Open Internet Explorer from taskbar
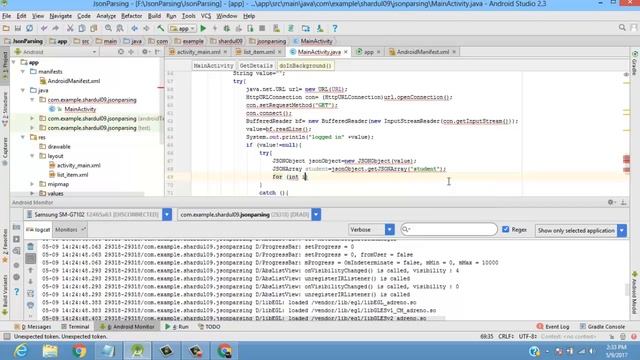 pyautogui.click(x=20, y=351)
